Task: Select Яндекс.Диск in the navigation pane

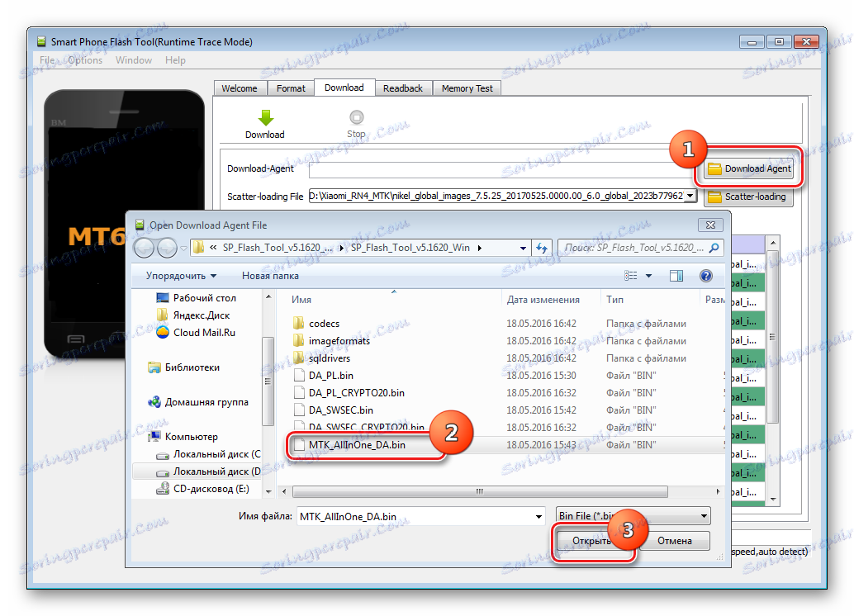Action: tap(192, 315)
